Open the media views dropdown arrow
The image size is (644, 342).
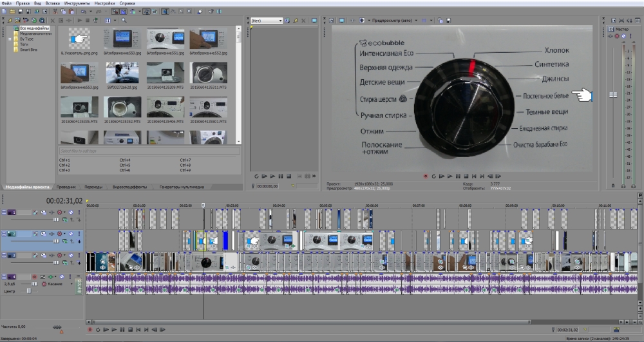click(115, 20)
